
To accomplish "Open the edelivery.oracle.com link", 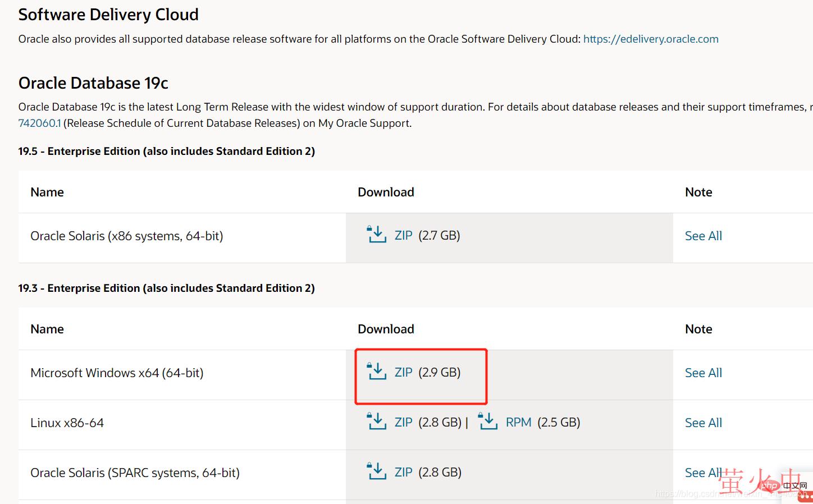I will click(x=651, y=39).
